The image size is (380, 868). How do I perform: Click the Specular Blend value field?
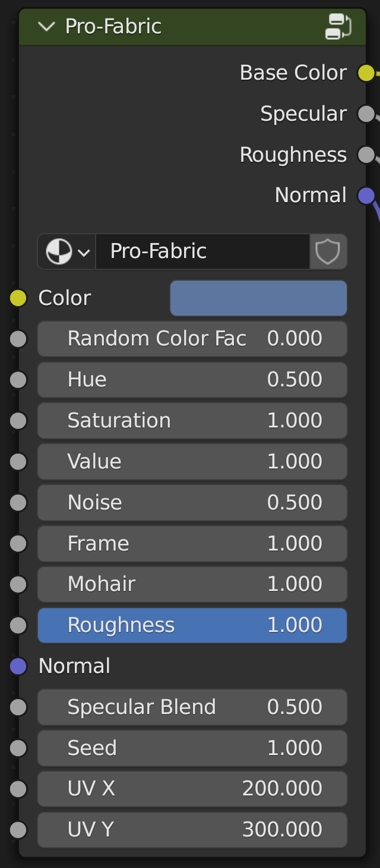192,707
